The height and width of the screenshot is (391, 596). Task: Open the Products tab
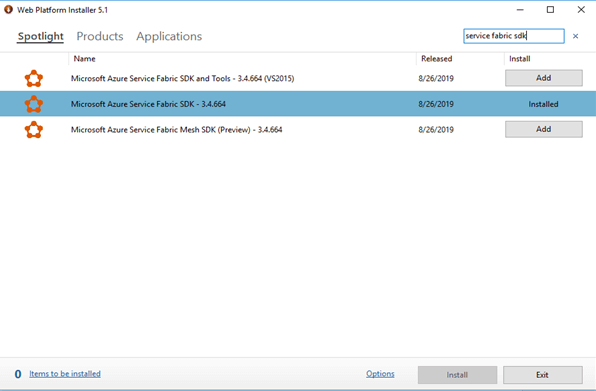(x=100, y=36)
